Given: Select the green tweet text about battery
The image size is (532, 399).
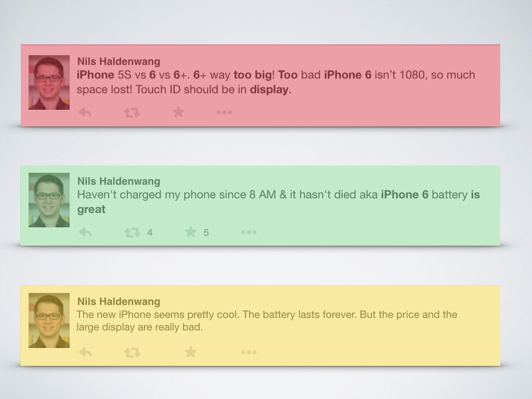Looking at the screenshot, I should (278, 202).
